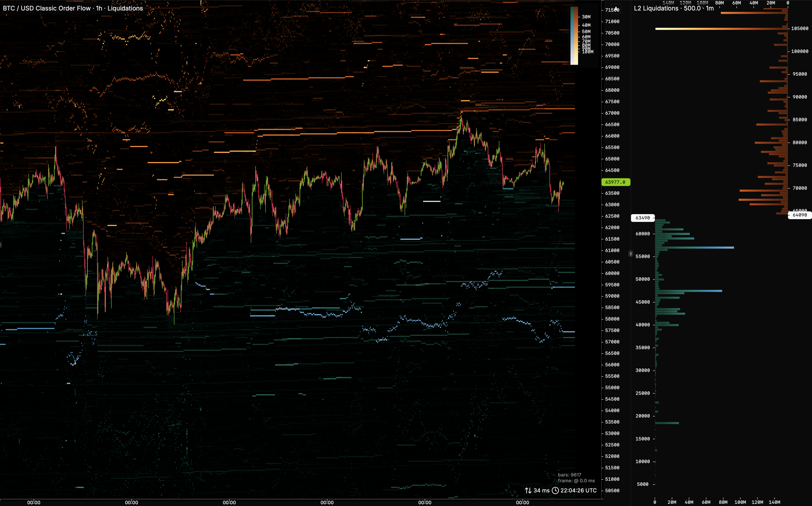Image resolution: width=812 pixels, height=506 pixels.
Task: Click the 100000 liquidation axis label
Action: click(x=800, y=51)
